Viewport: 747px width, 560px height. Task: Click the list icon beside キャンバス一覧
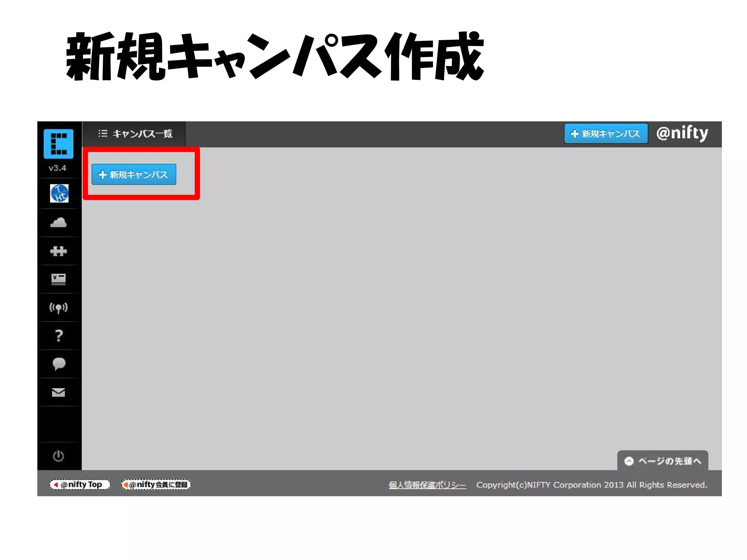[103, 134]
